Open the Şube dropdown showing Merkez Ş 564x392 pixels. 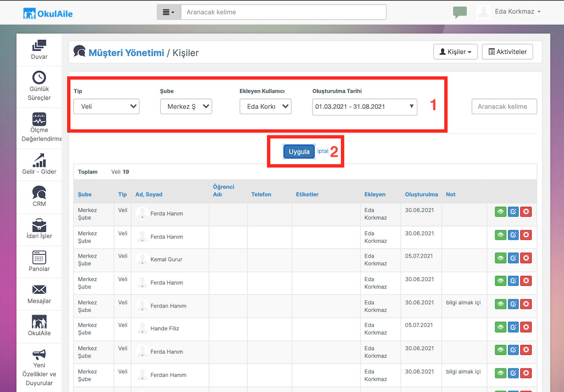[186, 106]
